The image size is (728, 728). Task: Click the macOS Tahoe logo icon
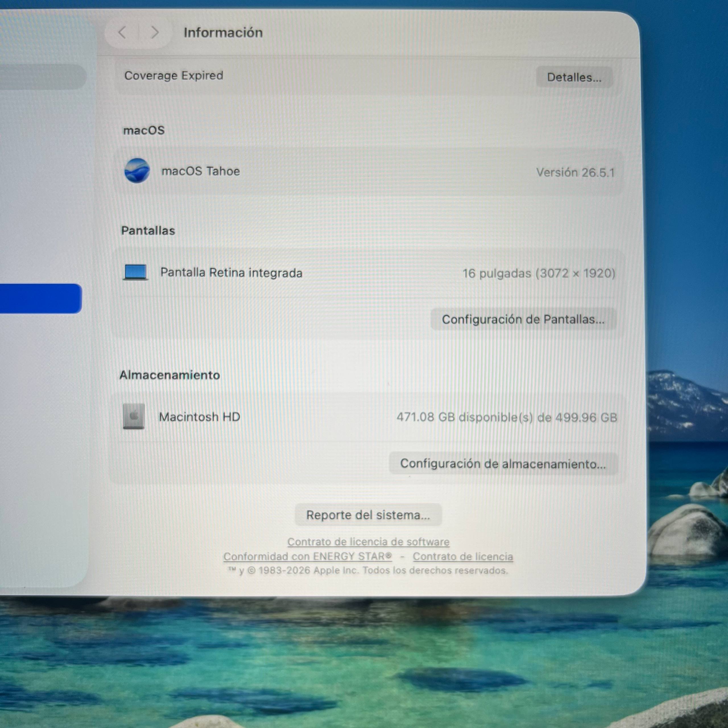click(137, 171)
